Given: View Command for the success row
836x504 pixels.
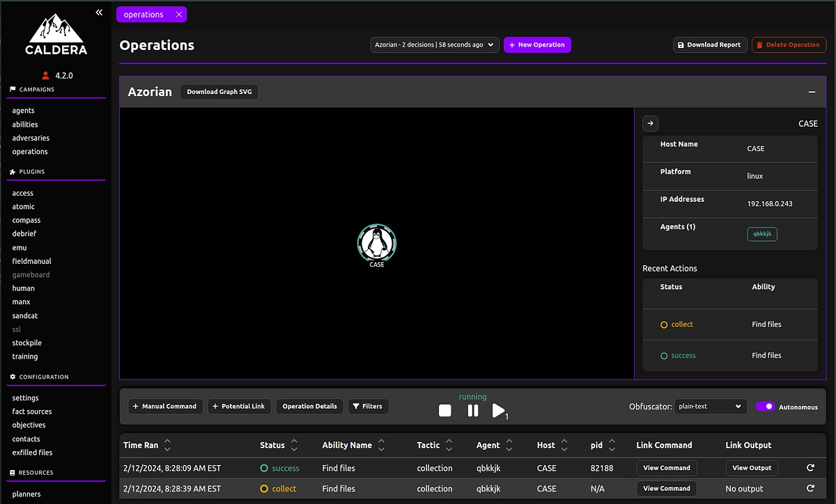Looking at the screenshot, I should point(667,468).
